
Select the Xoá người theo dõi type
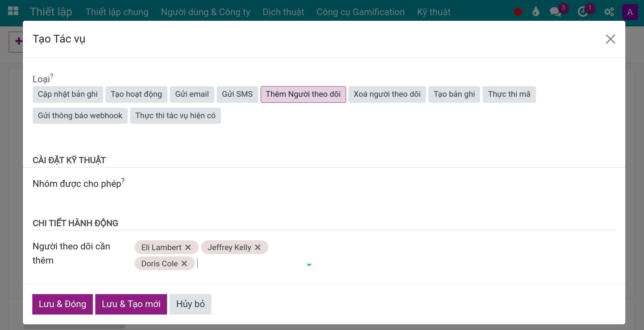point(387,94)
